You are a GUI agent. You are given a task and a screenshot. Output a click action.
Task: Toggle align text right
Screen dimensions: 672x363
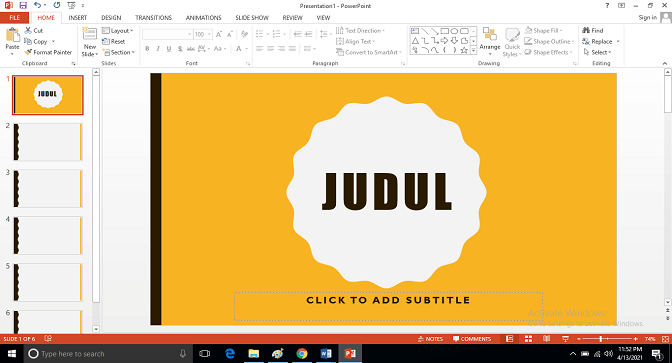(282, 49)
